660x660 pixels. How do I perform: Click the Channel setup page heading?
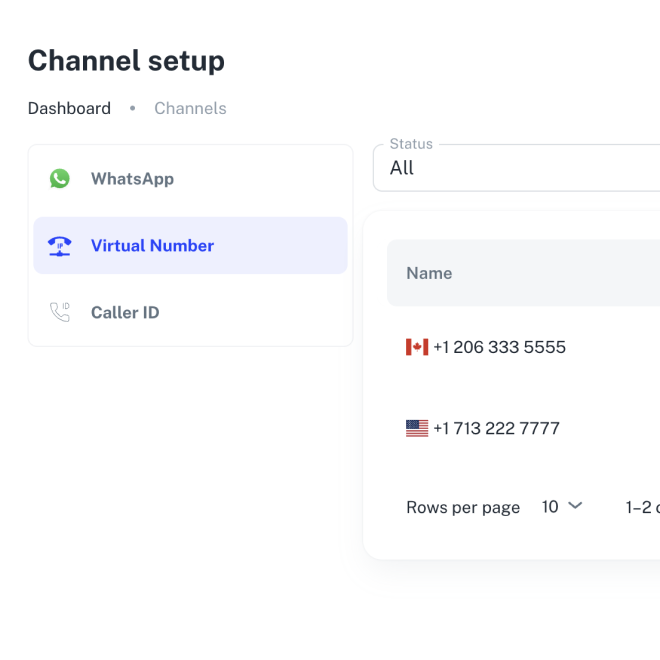coord(126,61)
